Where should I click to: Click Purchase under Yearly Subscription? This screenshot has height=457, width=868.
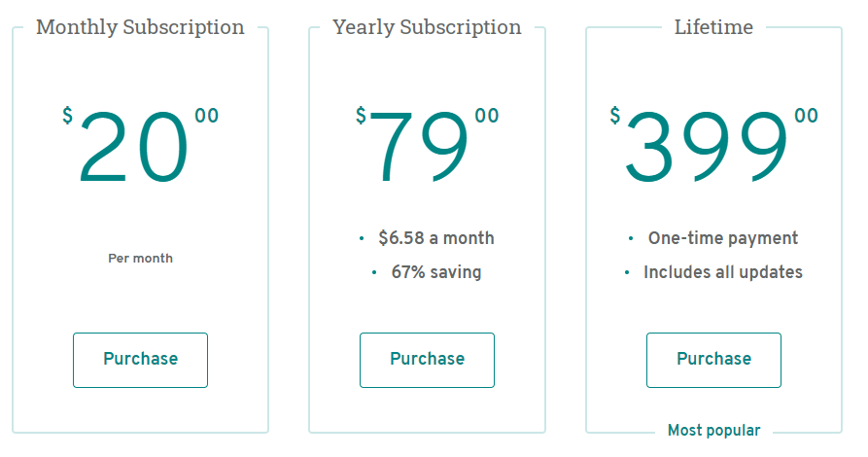click(427, 360)
